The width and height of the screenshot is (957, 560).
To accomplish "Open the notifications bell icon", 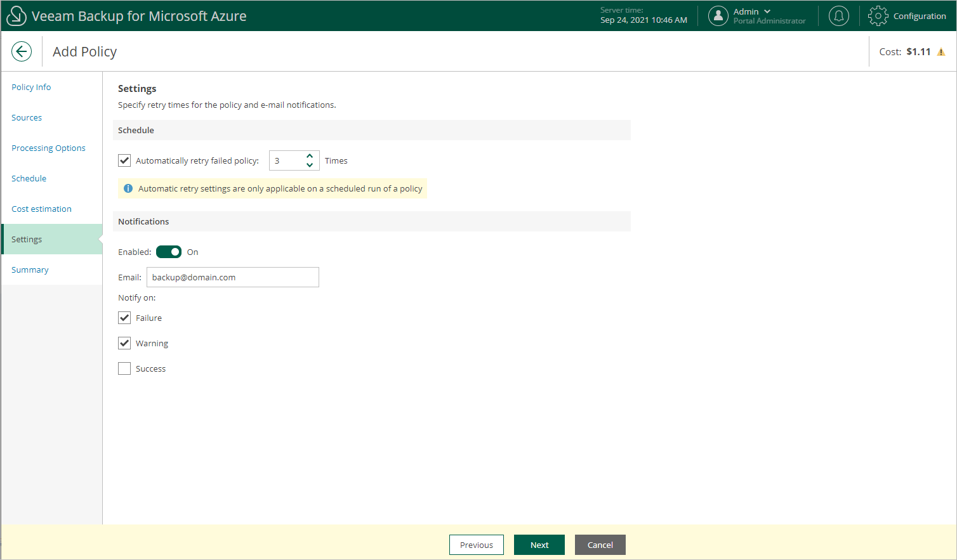I will (839, 16).
